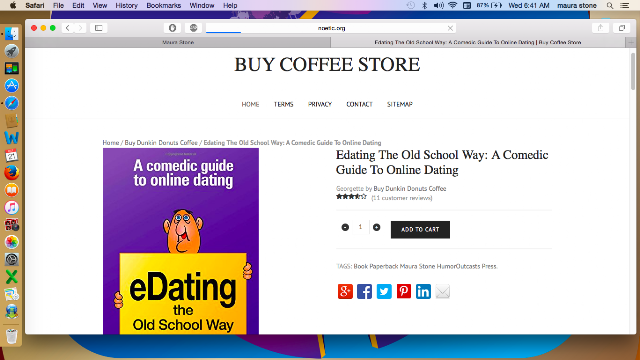Click the eDating book cover image

[181, 241]
